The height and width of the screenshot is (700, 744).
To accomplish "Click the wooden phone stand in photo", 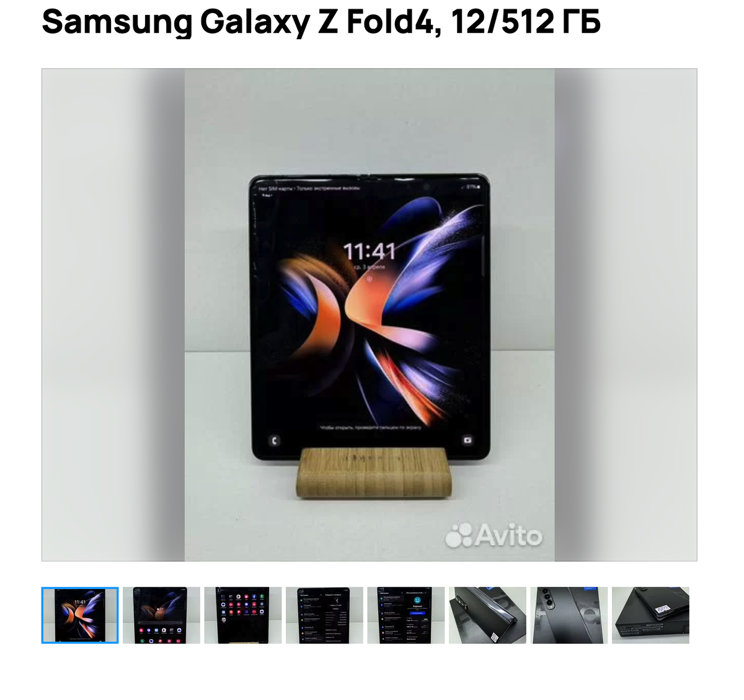I will [x=374, y=472].
